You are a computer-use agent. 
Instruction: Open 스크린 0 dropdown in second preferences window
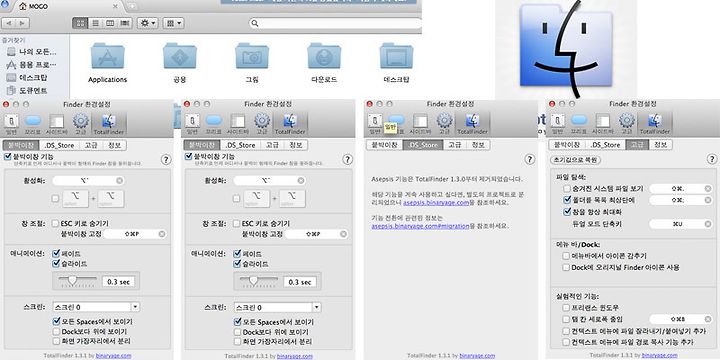coord(277,307)
